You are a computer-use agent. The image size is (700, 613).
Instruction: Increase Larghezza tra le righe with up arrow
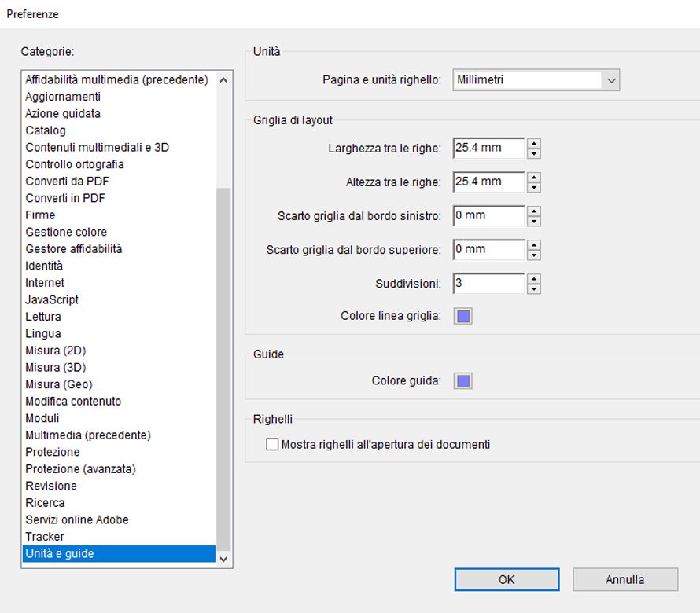point(534,143)
